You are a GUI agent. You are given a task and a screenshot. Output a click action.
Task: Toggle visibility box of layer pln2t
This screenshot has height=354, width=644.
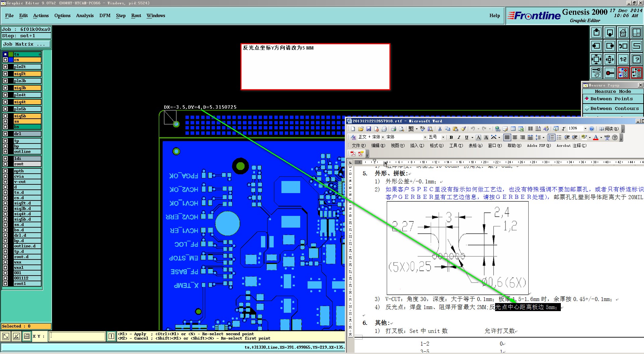pyautogui.click(x=5, y=67)
